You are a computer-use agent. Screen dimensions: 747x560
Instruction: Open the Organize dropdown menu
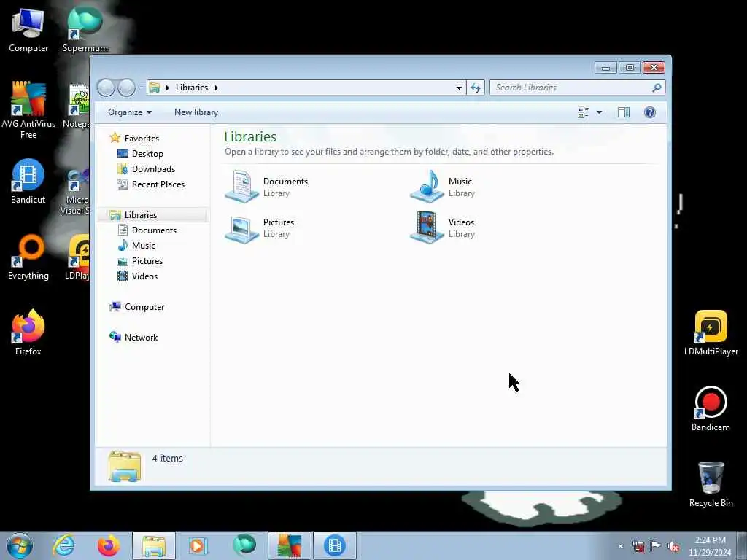[130, 112]
